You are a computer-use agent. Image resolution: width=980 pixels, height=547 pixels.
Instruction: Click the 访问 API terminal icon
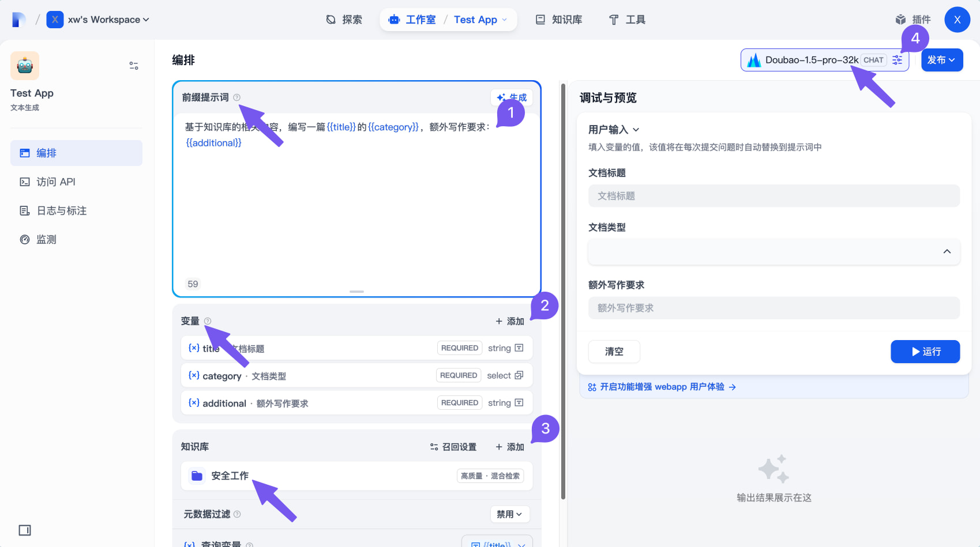(x=25, y=182)
